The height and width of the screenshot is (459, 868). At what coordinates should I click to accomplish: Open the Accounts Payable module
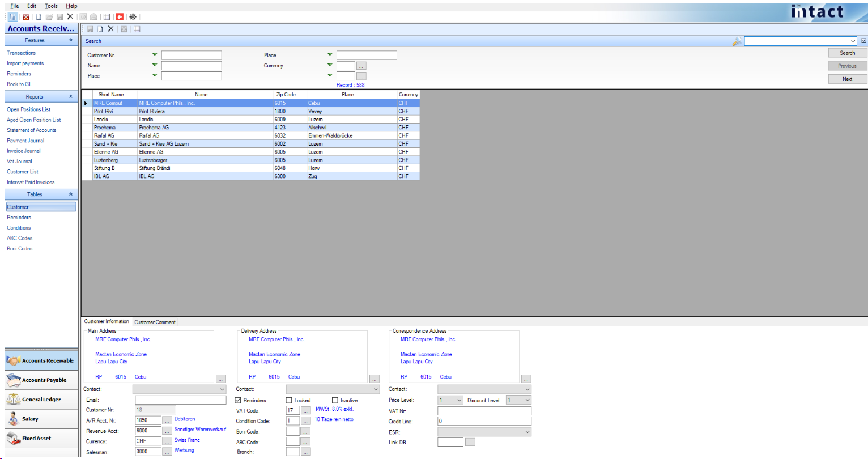point(41,380)
